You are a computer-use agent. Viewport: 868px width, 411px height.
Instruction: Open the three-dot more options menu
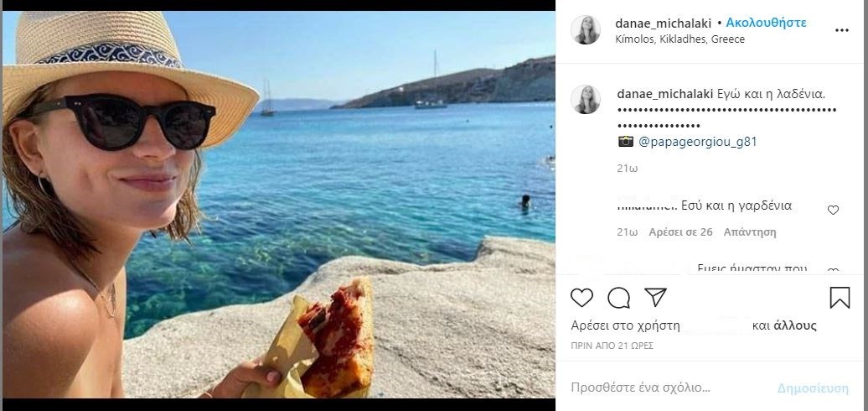pyautogui.click(x=842, y=30)
